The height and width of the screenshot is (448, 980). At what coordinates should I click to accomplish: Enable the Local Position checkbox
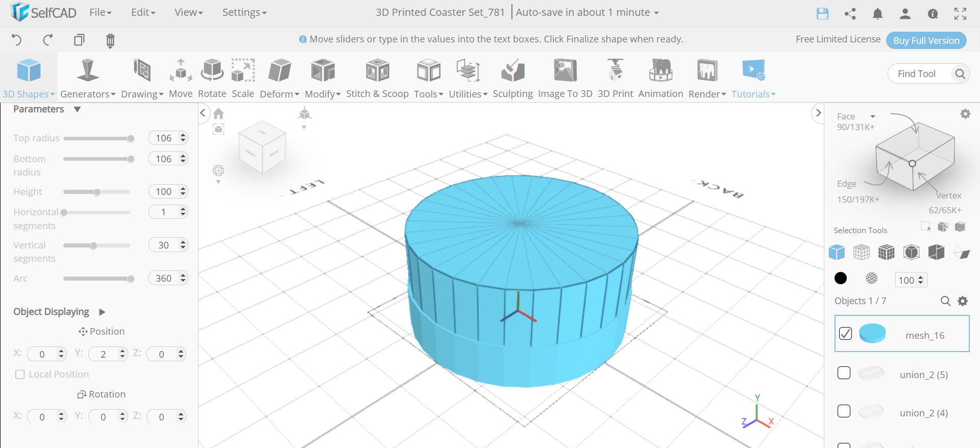point(20,375)
